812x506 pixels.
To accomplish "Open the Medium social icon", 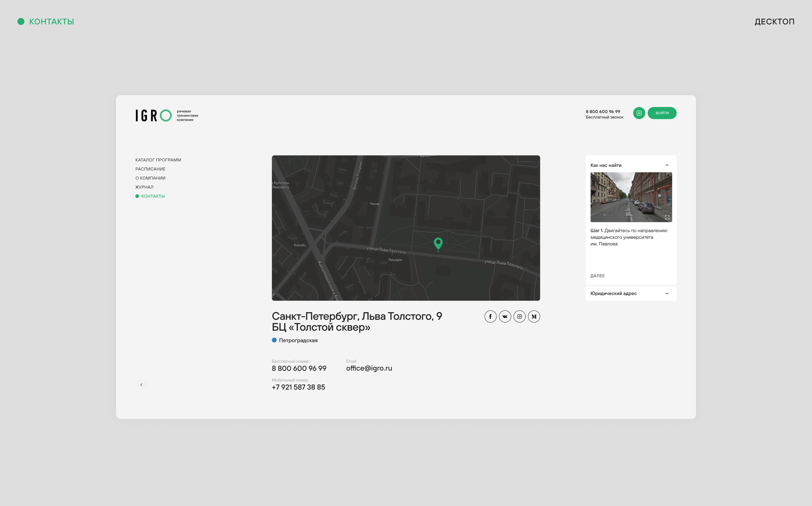I will [534, 317].
